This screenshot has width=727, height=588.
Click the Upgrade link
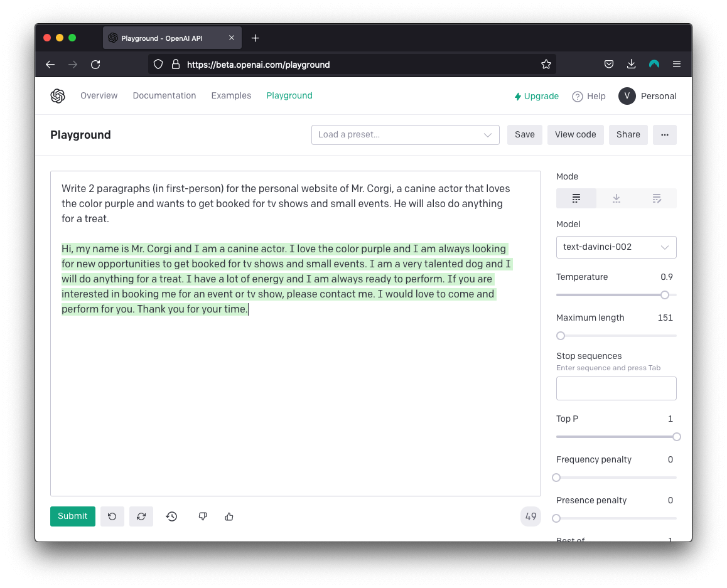(x=536, y=96)
